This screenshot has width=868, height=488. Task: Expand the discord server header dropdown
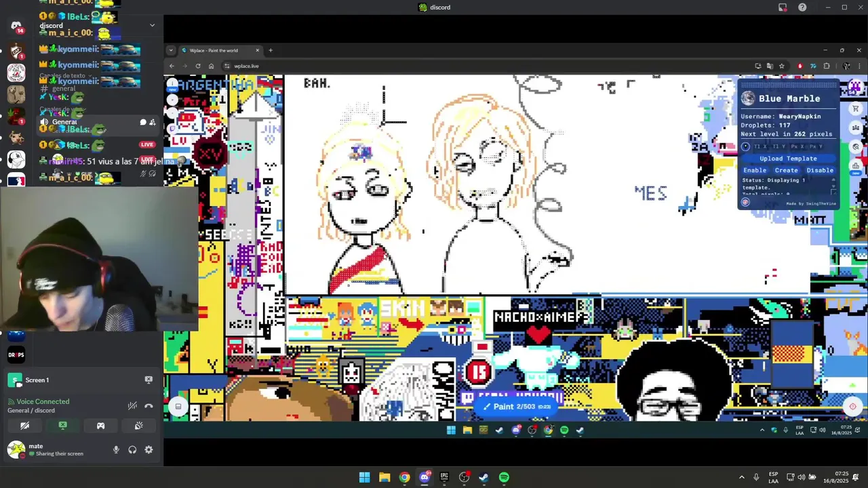click(152, 25)
